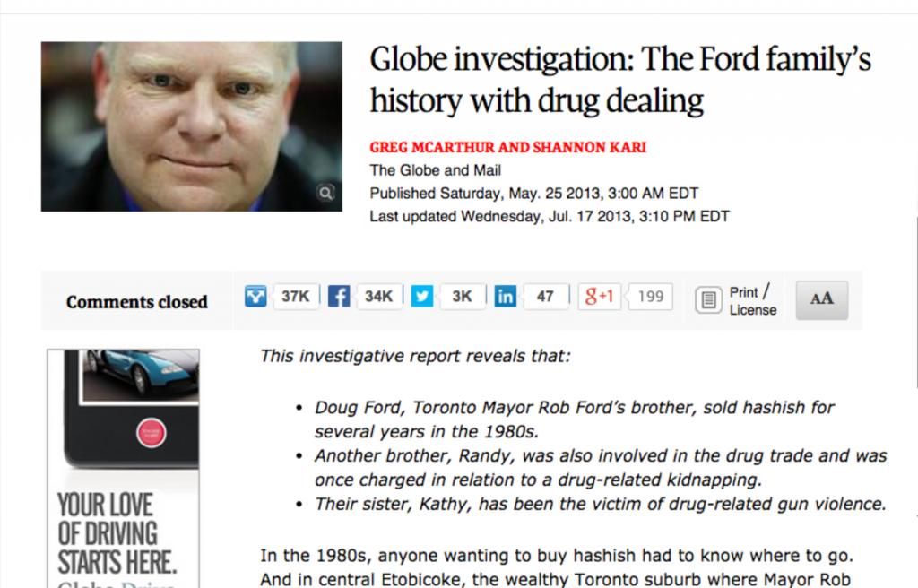Viewport: 918px width, 588px height.
Task: Share article via LinkedIn icon
Action: [505, 297]
